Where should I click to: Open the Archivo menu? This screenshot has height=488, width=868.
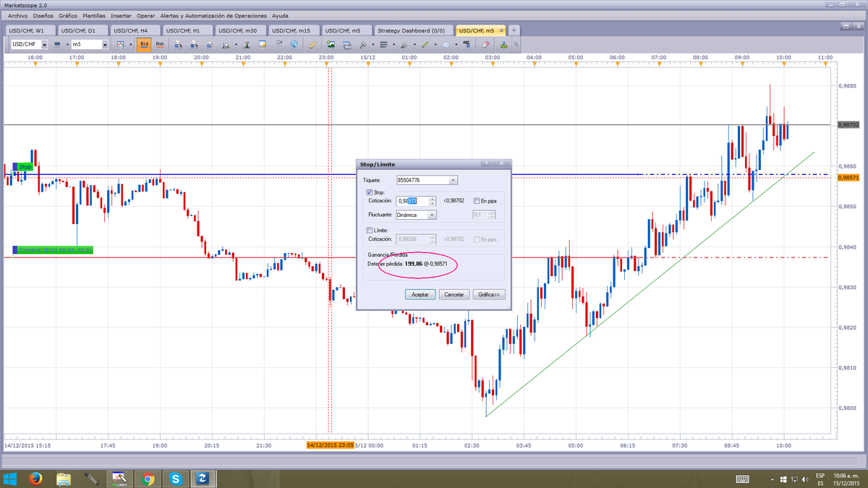(17, 15)
